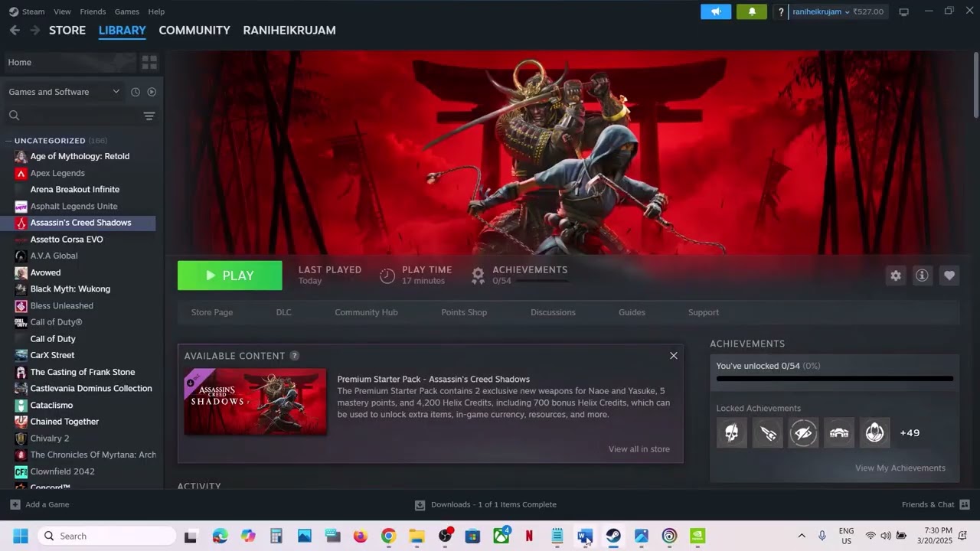The width and height of the screenshot is (980, 551).
Task: Select Black Myth: Wukong in library
Action: (70, 289)
